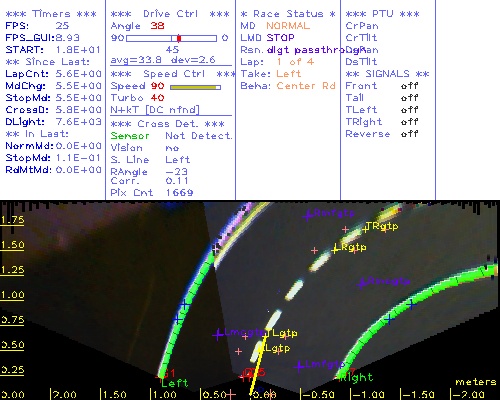Image resolution: width=500 pixels, height=400 pixels.
Task: Toggle the Reverse signal off indicator
Action: pos(410,134)
